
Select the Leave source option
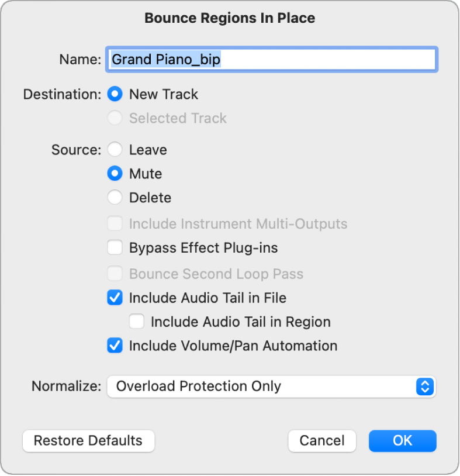(x=115, y=150)
